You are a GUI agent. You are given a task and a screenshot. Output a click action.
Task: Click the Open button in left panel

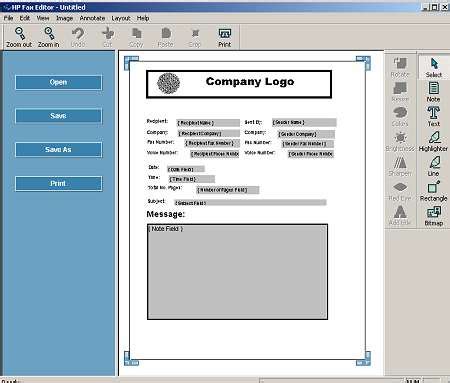58,82
